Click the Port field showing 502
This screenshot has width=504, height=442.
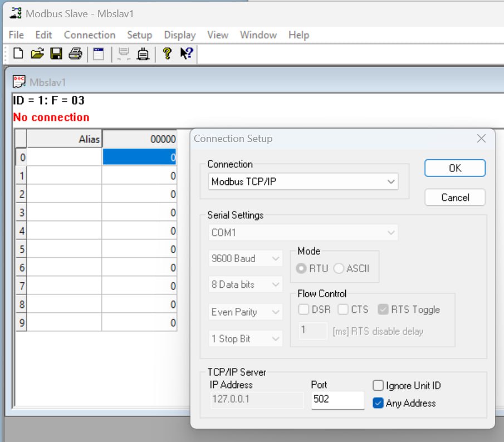click(x=338, y=400)
